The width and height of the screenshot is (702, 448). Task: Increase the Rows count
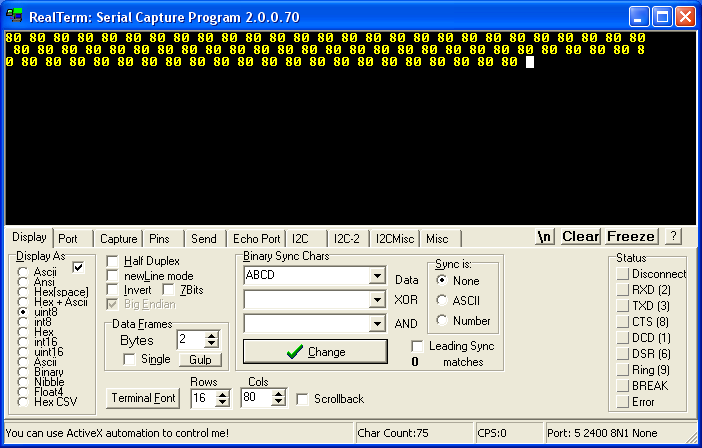[223, 394]
